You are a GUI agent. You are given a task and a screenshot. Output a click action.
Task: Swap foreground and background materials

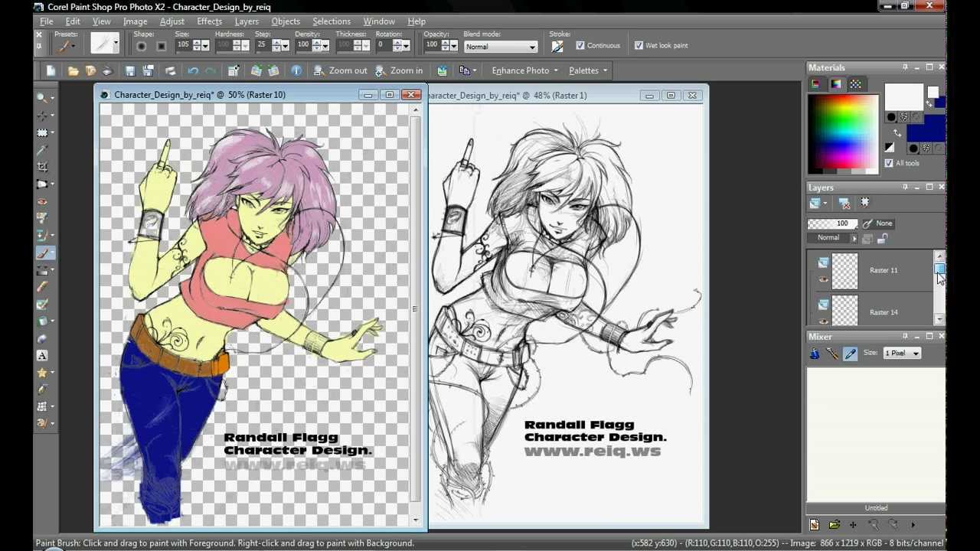[897, 133]
